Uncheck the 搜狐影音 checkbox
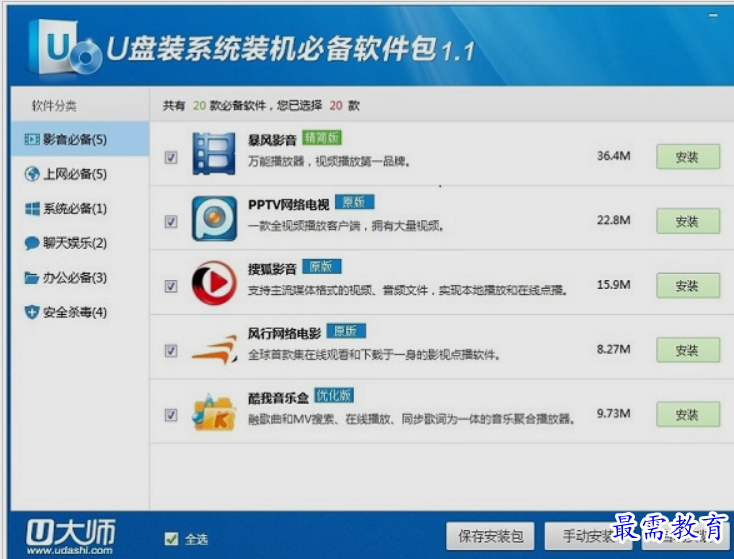734x559 pixels. (171, 286)
